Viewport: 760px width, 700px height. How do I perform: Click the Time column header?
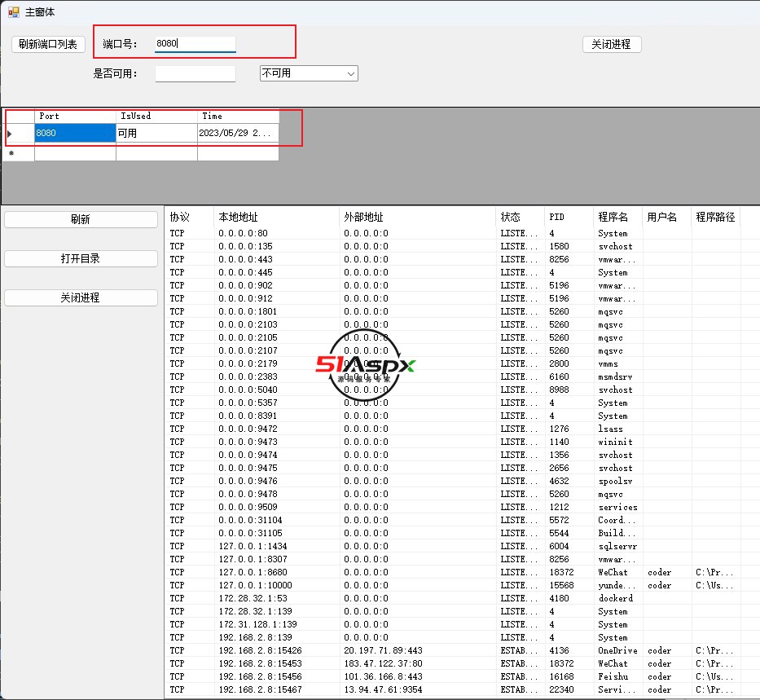238,117
